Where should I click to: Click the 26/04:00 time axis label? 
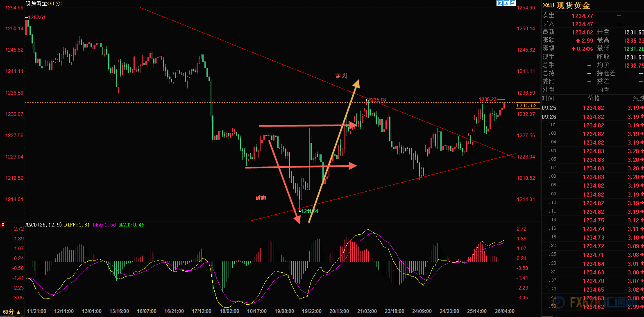click(x=505, y=311)
